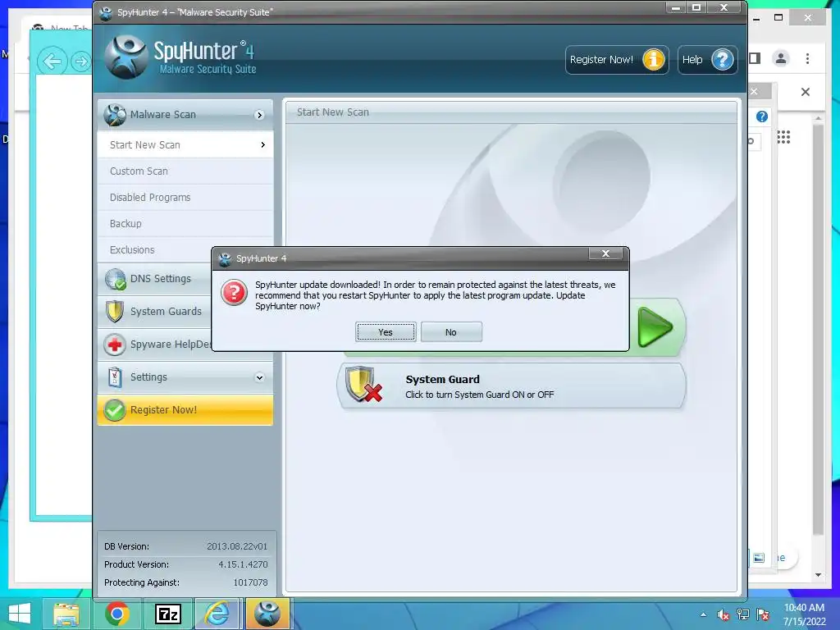840x630 pixels.
Task: Click Register Now! in the header
Action: tap(617, 59)
